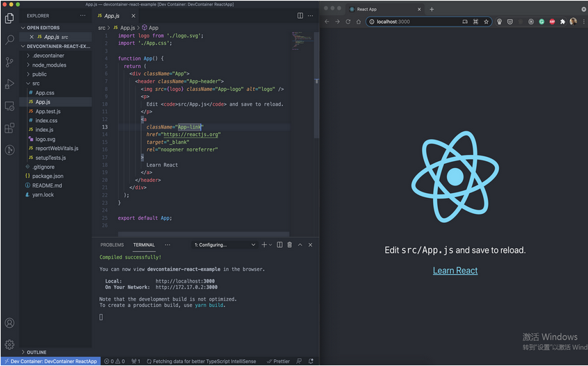Click the Dev Container remote indicator

[x=51, y=361]
